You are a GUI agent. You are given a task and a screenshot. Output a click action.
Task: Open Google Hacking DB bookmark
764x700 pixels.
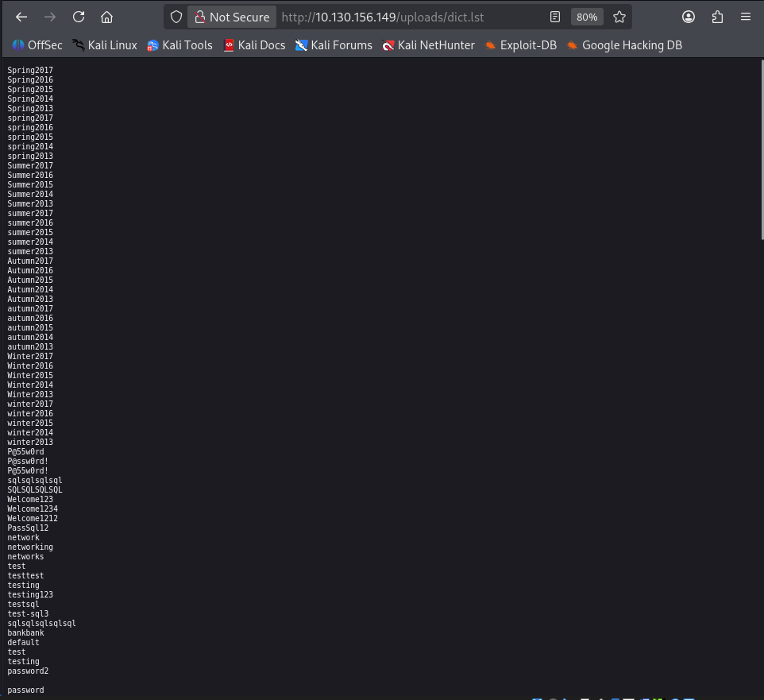click(625, 45)
